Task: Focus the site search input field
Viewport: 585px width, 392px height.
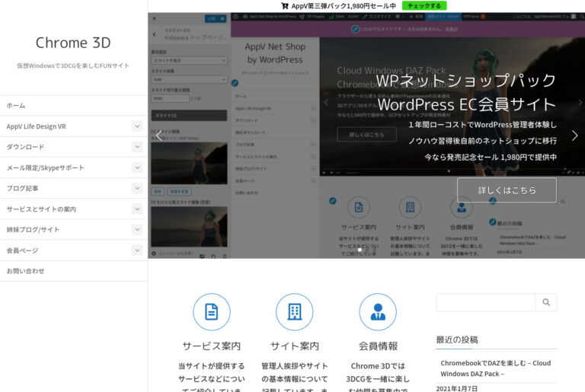Action: (485, 302)
